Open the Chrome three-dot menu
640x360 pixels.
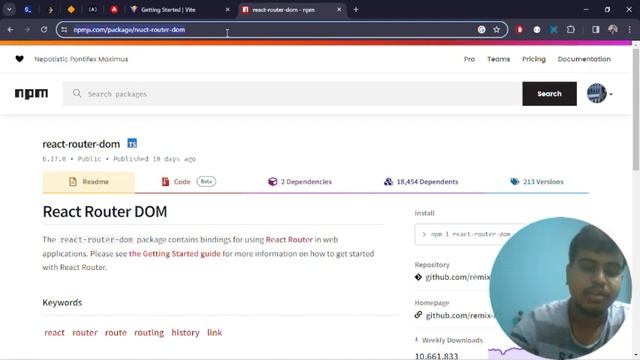[630, 29]
